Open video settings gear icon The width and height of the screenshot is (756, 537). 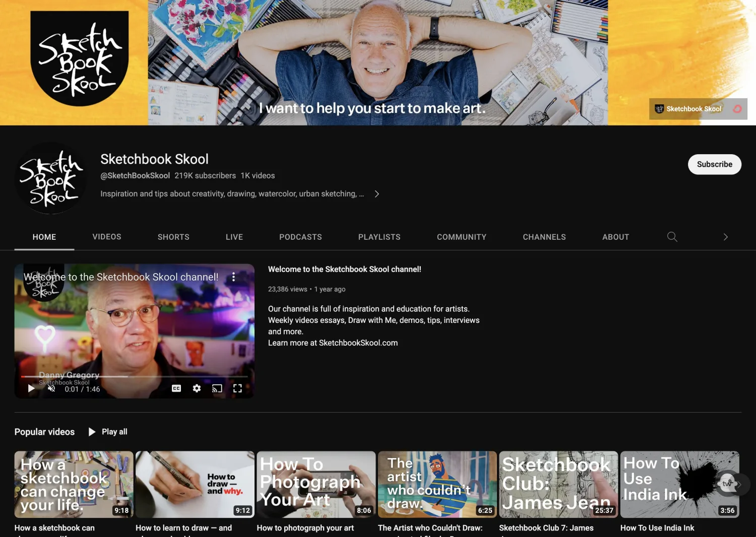click(x=197, y=388)
